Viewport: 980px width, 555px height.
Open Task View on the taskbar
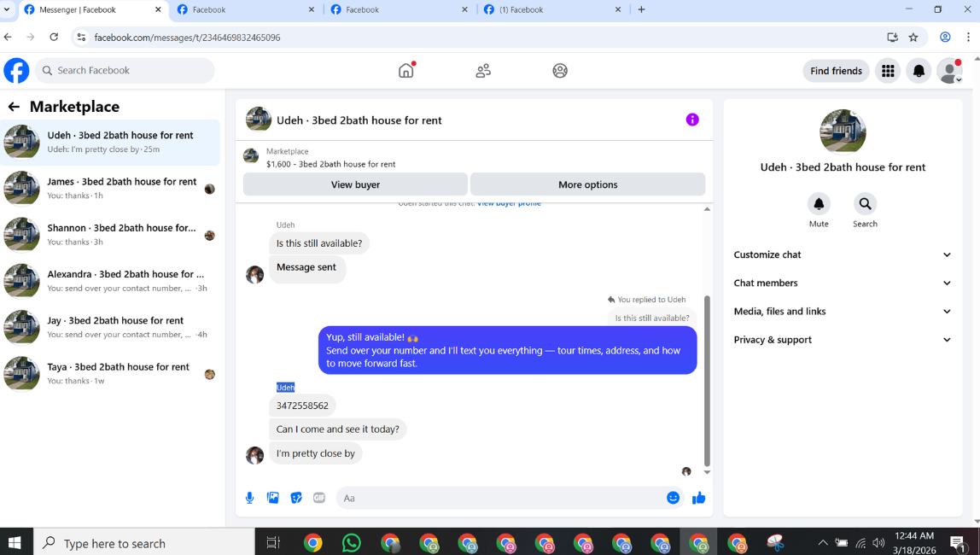273,542
